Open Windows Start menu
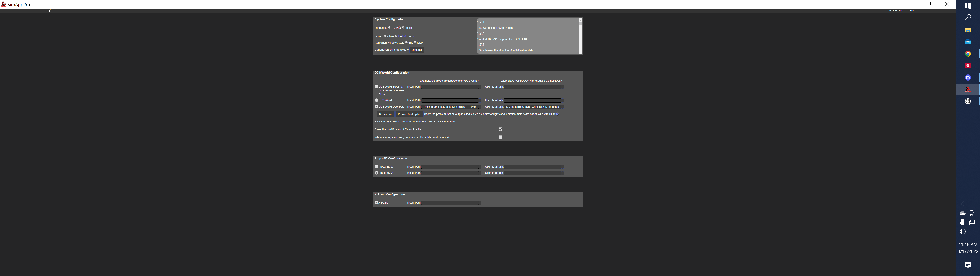Viewport: 980px width, 276px height. (968, 6)
